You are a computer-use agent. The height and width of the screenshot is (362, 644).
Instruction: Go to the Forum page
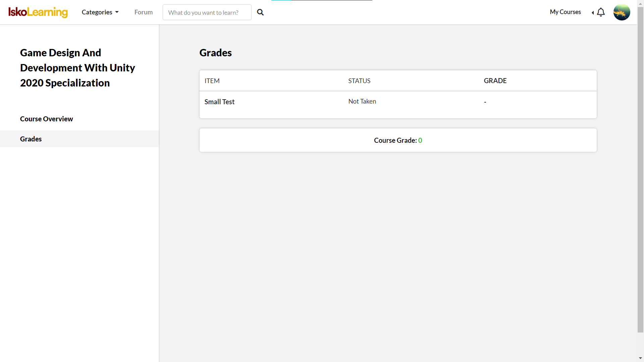click(143, 12)
